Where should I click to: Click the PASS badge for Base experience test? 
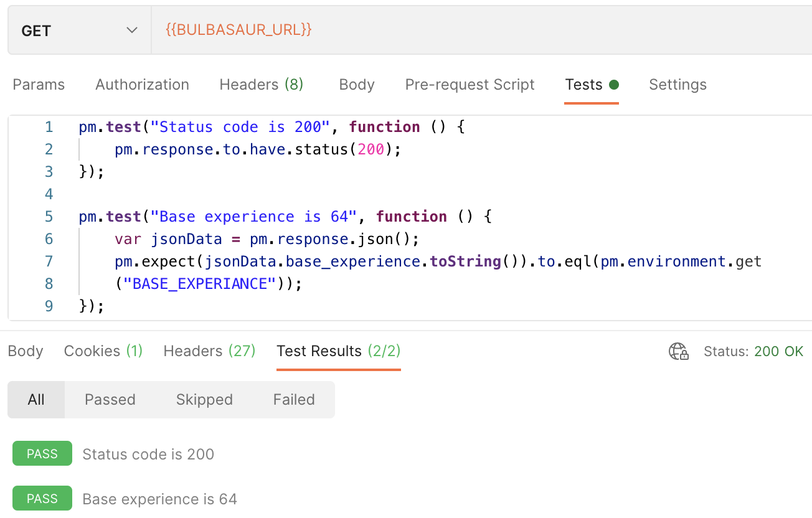point(42,498)
